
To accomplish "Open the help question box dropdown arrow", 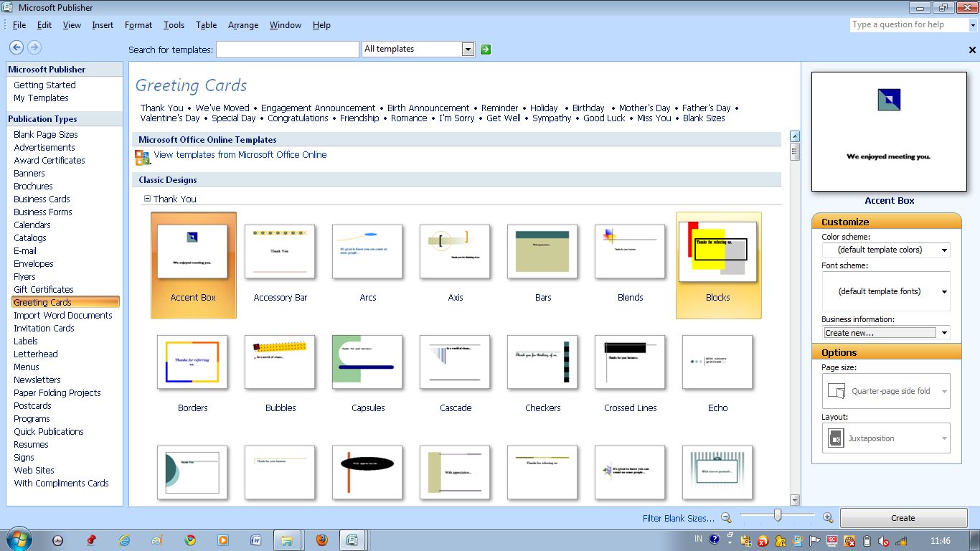I will (974, 25).
